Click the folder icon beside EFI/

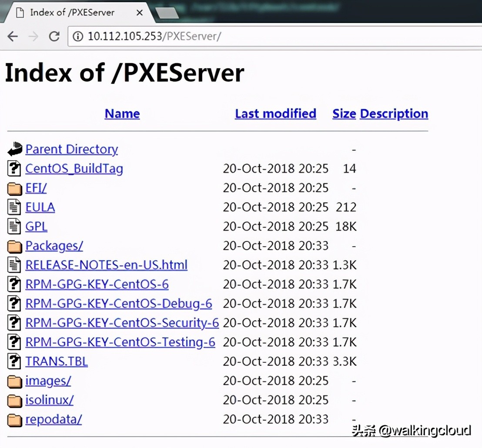[14, 188]
